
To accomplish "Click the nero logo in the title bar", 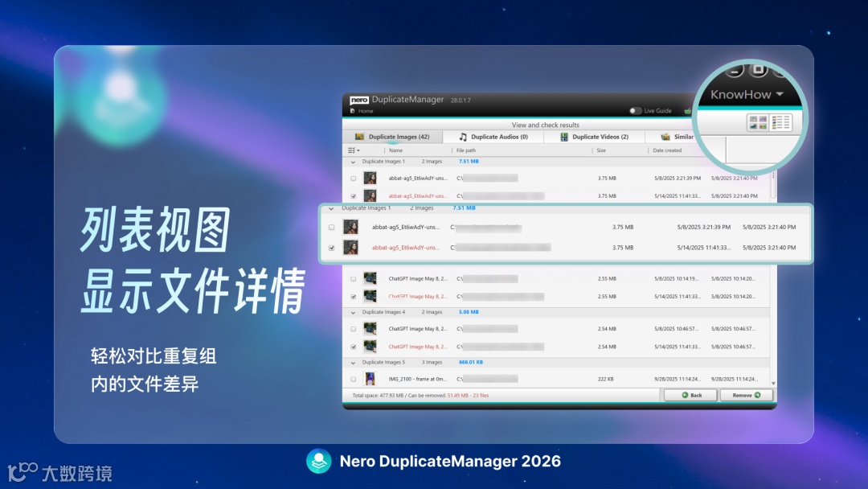I will pos(359,100).
